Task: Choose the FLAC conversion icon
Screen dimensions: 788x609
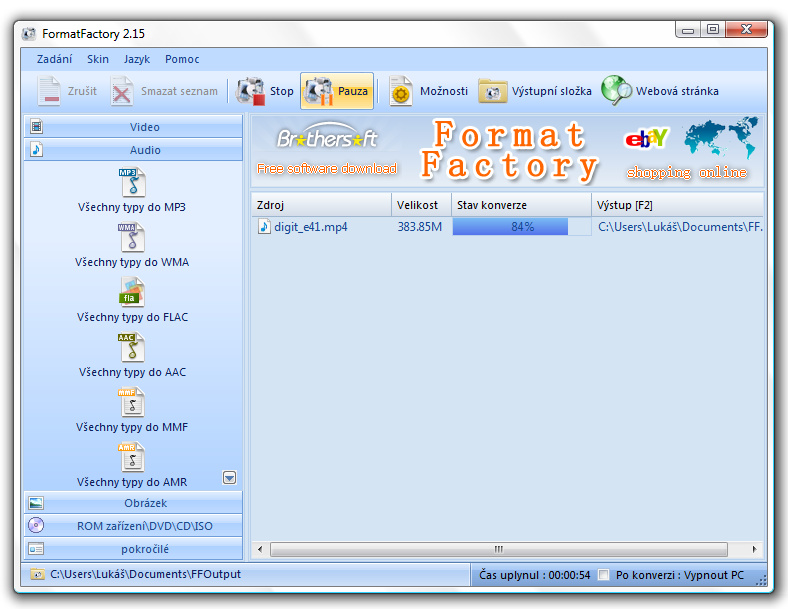Action: [133, 292]
